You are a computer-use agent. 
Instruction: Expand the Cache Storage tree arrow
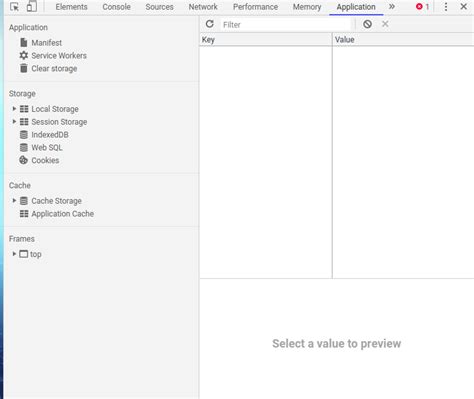[14, 201]
